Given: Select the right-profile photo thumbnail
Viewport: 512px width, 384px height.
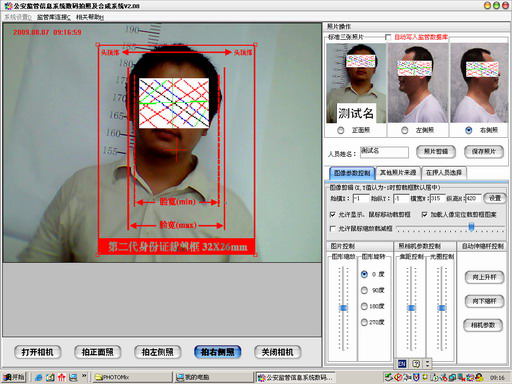Looking at the screenshot, I should [479, 83].
